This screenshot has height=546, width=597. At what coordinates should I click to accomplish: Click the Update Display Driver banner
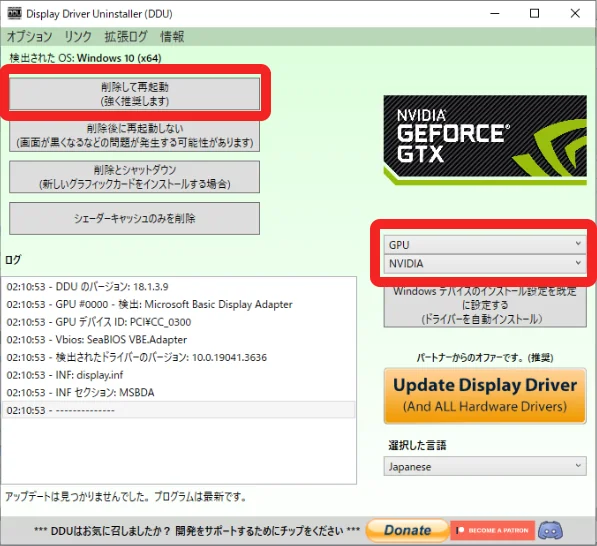click(x=485, y=396)
